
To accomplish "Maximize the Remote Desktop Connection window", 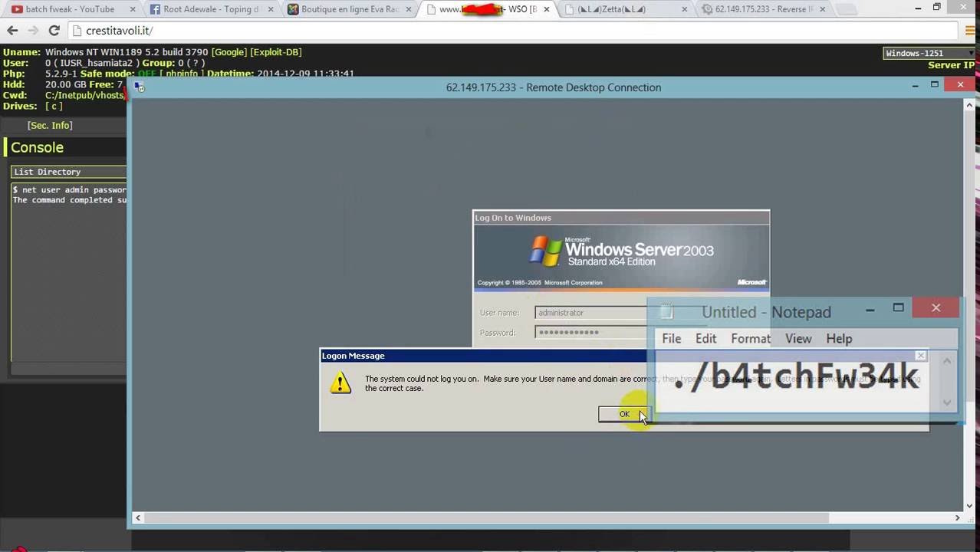I will tap(935, 86).
